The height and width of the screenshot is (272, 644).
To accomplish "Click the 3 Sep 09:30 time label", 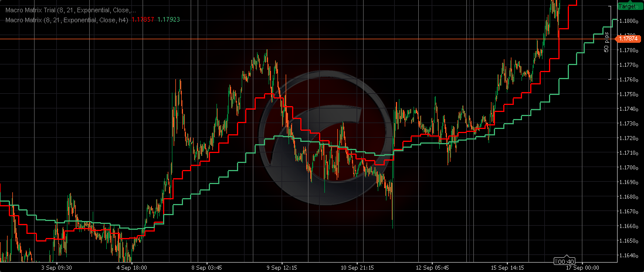I will (56, 267).
